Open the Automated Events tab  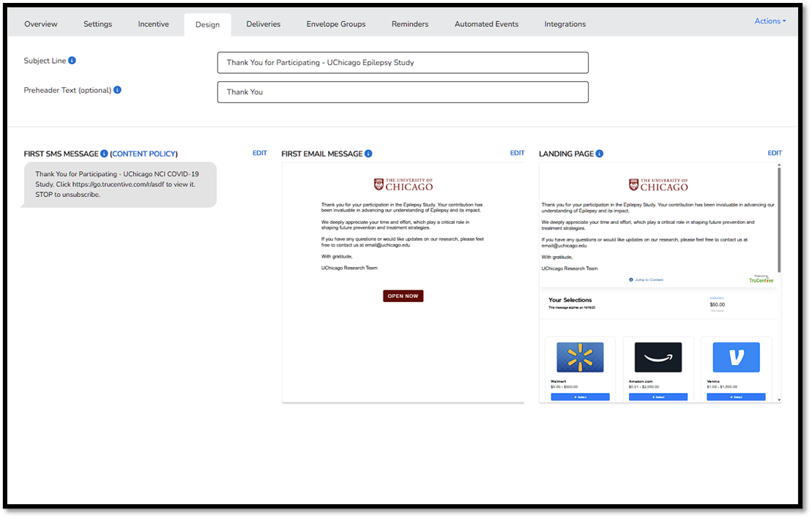[486, 23]
